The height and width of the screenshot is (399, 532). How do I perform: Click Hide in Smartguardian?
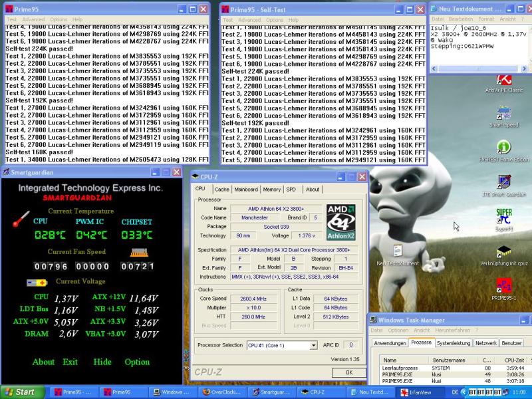(102, 362)
